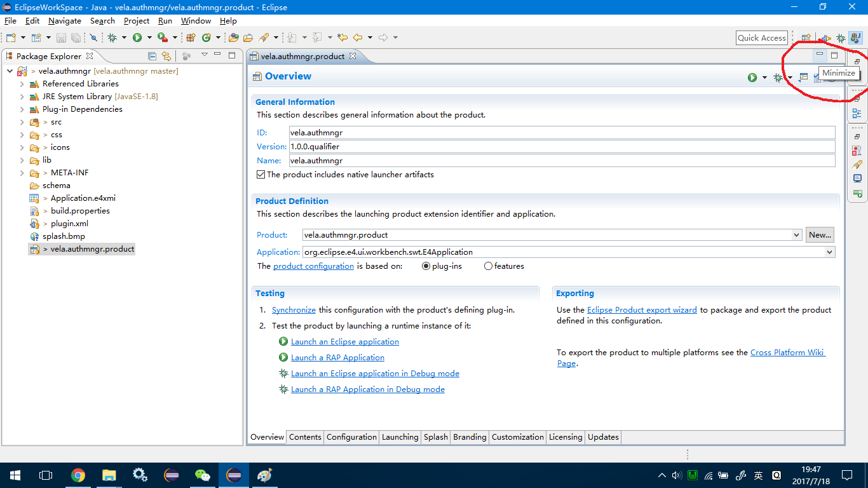Expand the JRE System Library node
The image size is (868, 488).
point(22,97)
